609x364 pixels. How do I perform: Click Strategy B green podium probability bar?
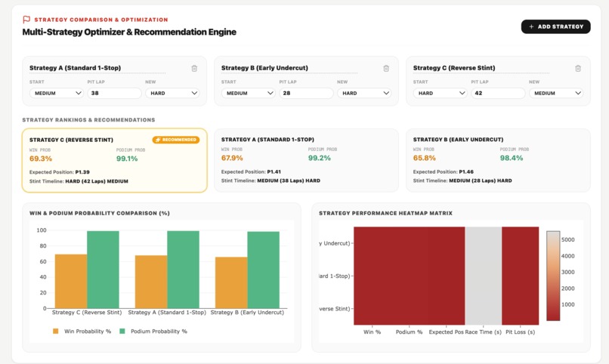(264, 270)
